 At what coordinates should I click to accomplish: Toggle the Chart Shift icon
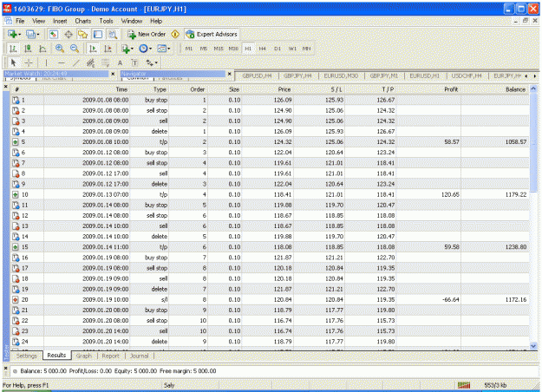click(x=108, y=49)
